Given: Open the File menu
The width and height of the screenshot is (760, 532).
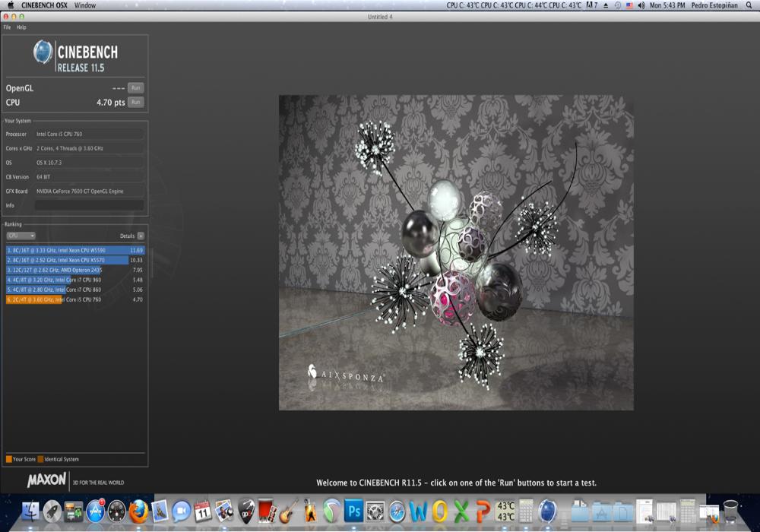Looking at the screenshot, I should [7, 27].
